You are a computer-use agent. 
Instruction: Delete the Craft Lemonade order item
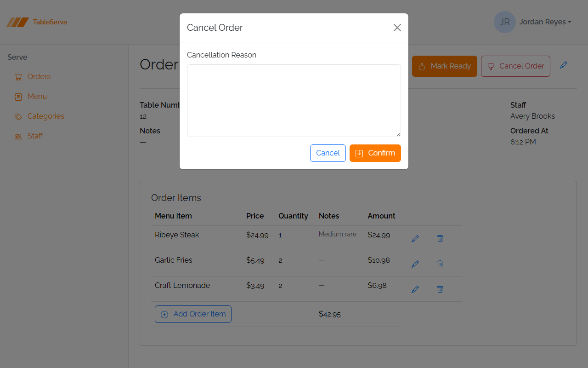tap(440, 289)
